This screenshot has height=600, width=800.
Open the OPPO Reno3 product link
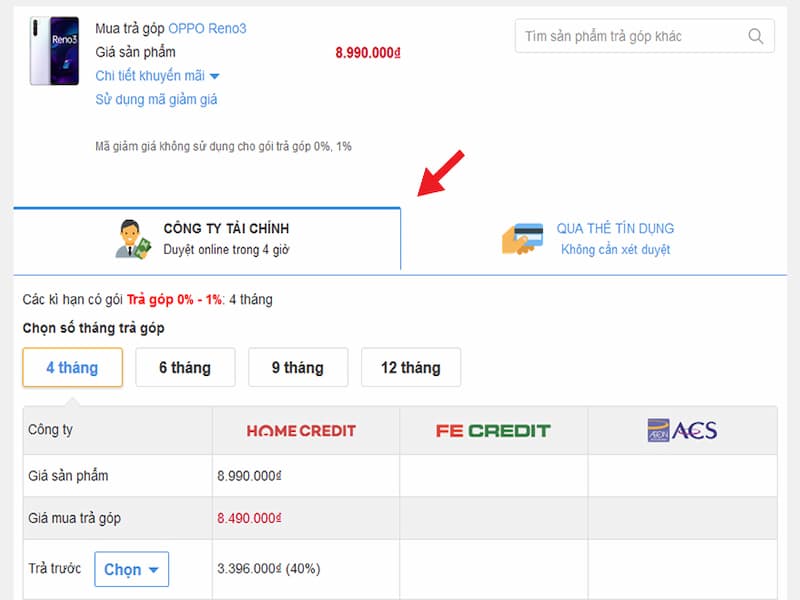tap(207, 28)
